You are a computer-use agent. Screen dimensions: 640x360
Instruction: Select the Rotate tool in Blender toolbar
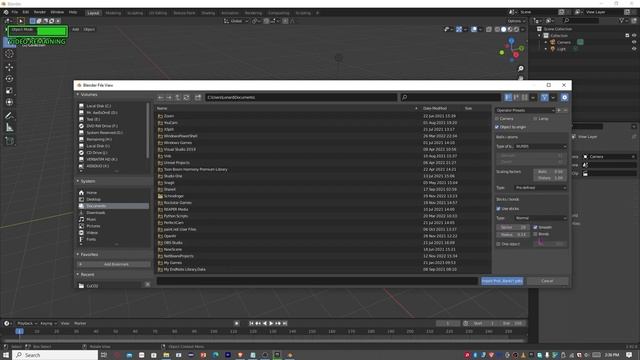(x=9, y=79)
